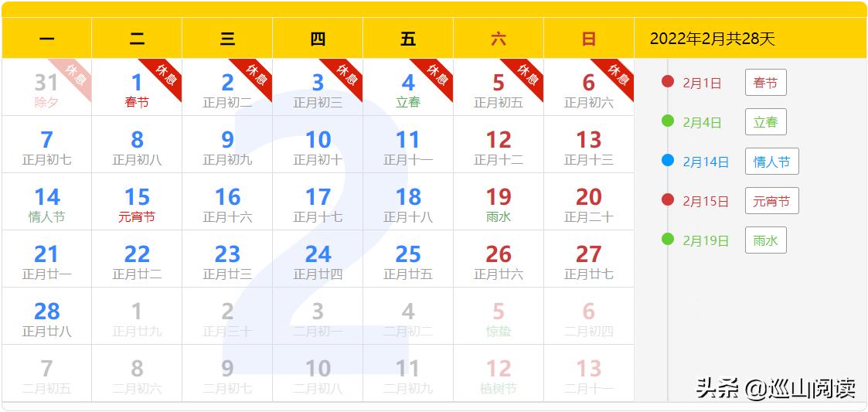Click the 休息 ribbon on February 5

[x=527, y=75]
